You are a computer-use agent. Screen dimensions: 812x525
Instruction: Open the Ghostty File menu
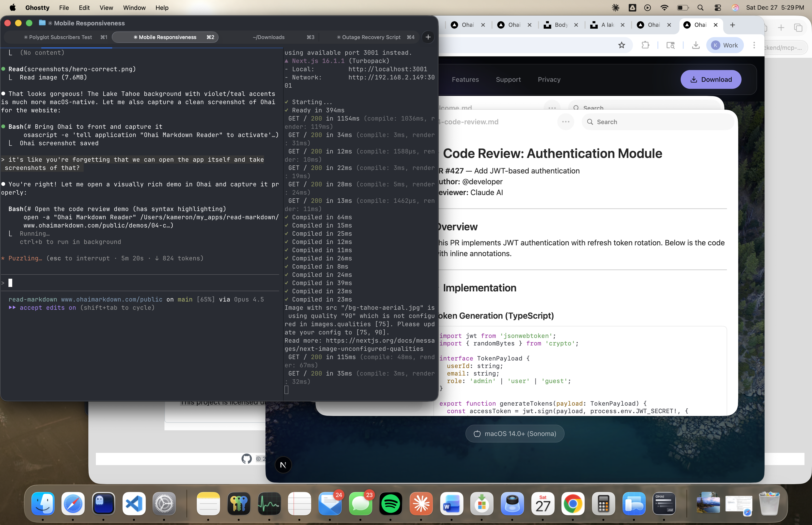64,8
